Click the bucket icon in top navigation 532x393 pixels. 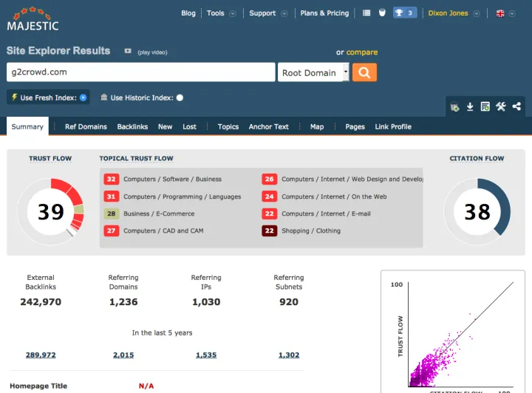point(382,13)
